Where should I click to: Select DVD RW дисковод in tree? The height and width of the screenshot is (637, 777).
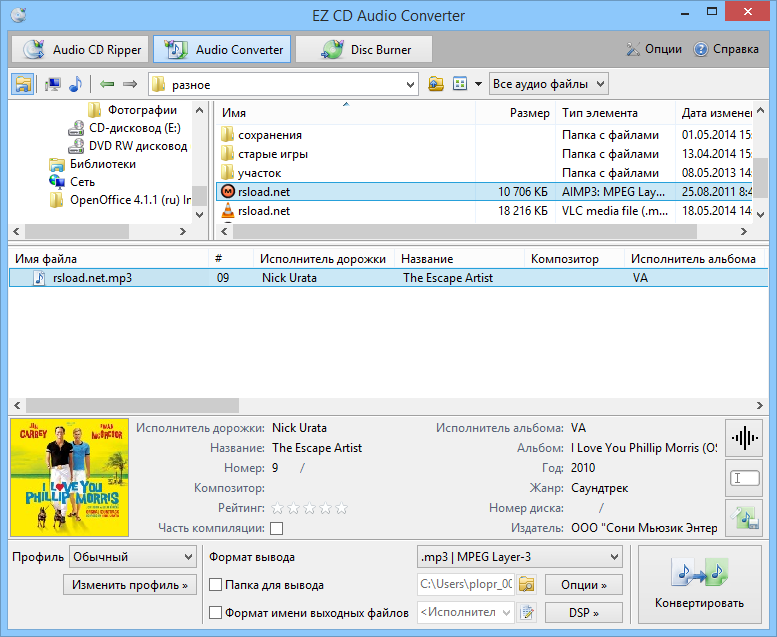137,146
